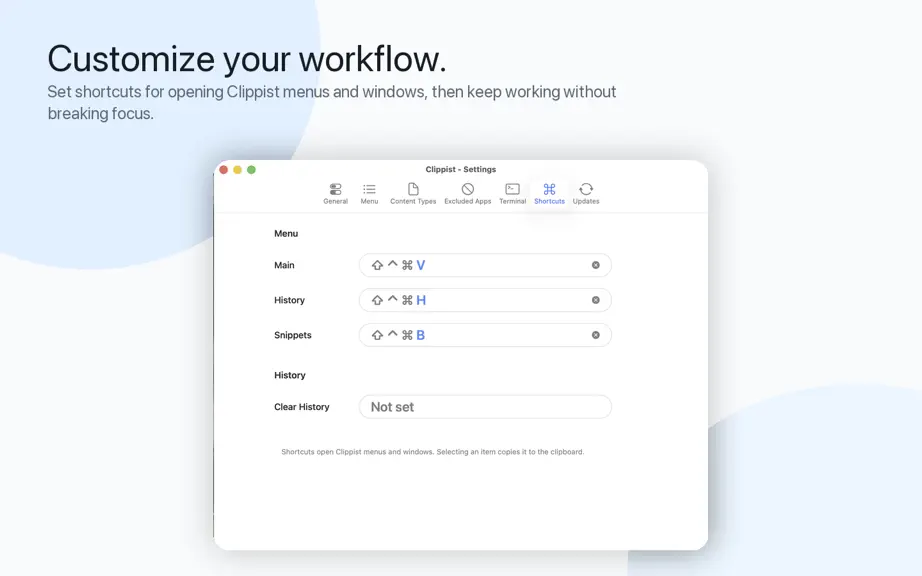Clear the Snippets menu shortcut
This screenshot has height=576, width=922.
[x=596, y=335]
